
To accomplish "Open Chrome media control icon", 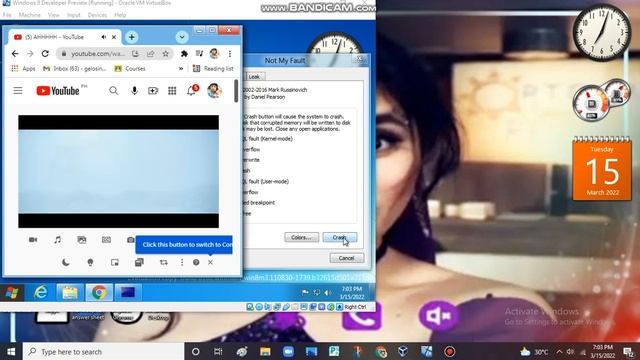I will pyautogui.click(x=199, y=53).
